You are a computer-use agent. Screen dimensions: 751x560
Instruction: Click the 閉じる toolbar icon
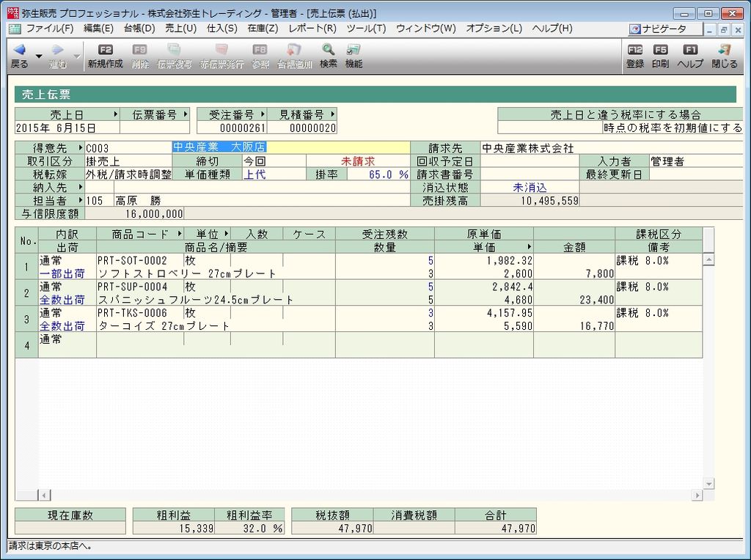point(725,50)
